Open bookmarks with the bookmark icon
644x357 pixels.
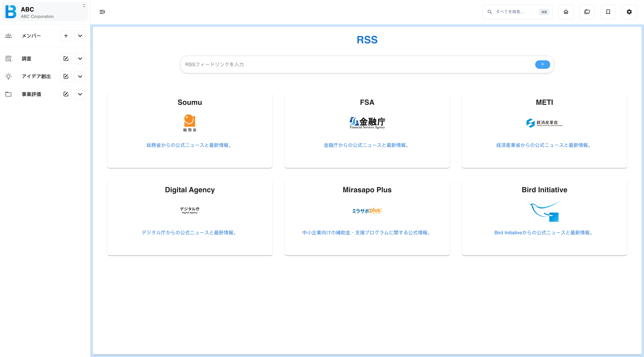pyautogui.click(x=608, y=12)
